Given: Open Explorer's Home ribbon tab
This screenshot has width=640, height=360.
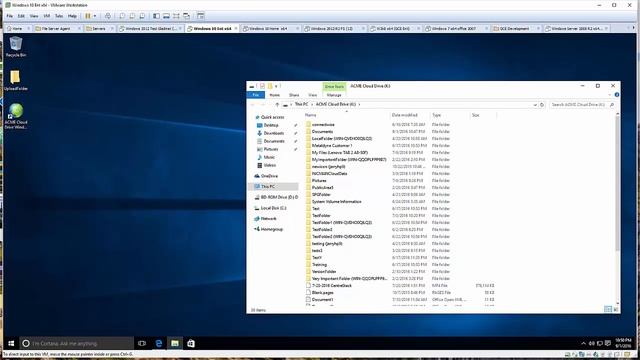Looking at the screenshot, I should [274, 95].
